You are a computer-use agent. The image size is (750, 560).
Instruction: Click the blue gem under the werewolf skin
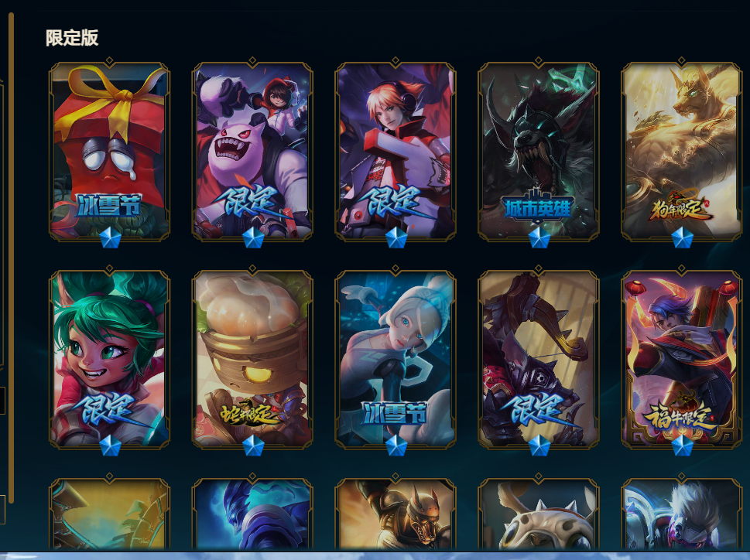point(539,237)
